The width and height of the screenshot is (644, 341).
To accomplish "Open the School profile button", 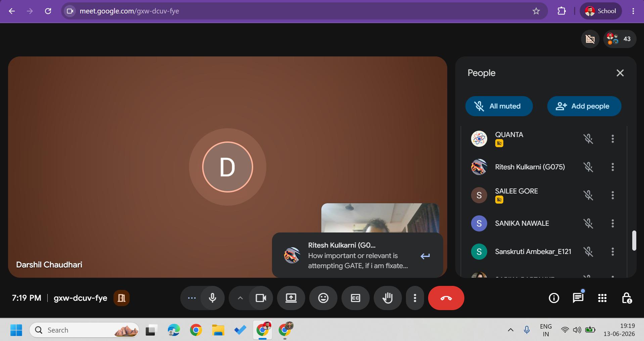I will click(601, 11).
